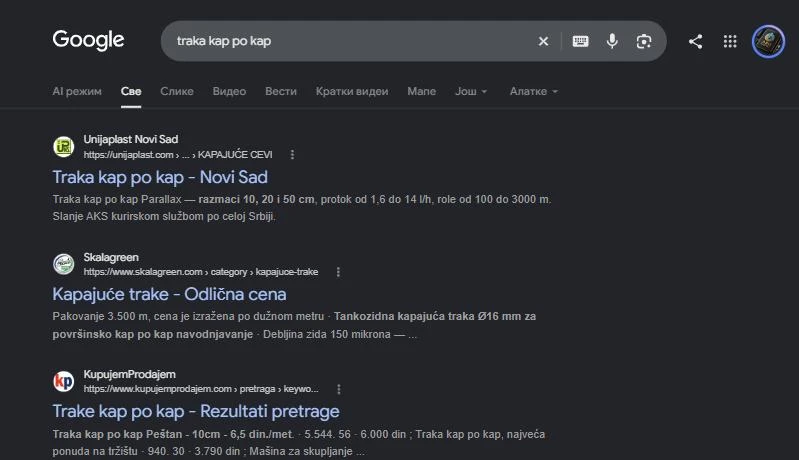
Task: Open more options for Unijaplast result
Action: pyautogui.click(x=292, y=154)
